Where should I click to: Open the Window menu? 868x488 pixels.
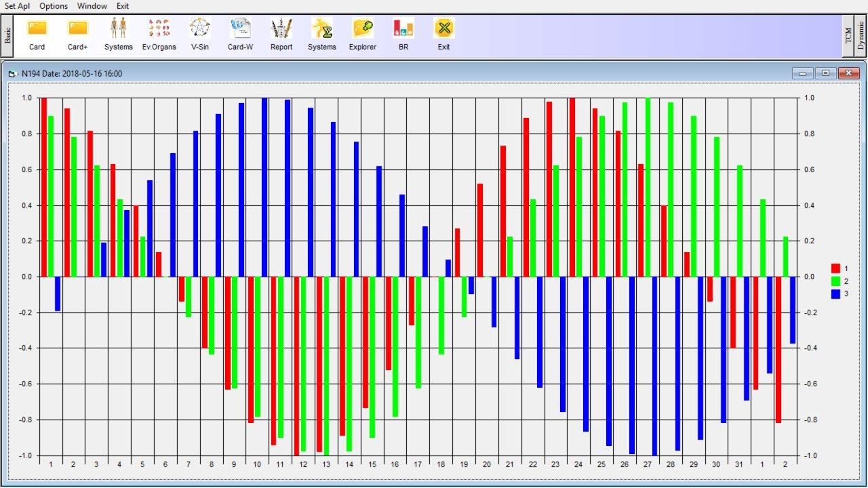92,5
